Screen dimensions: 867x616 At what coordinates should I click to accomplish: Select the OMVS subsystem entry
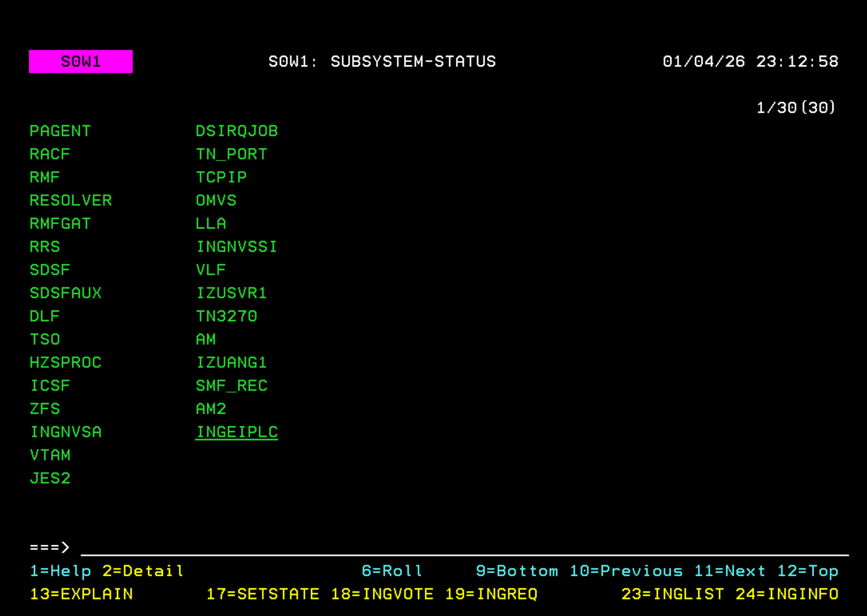tap(216, 200)
